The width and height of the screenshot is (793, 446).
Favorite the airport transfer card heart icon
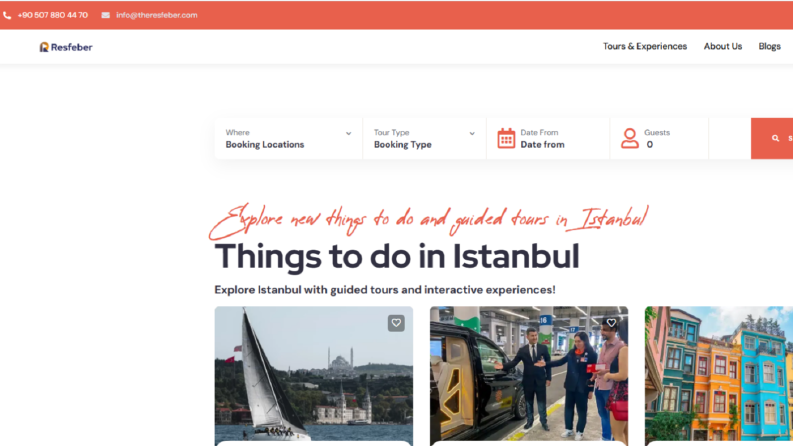pyautogui.click(x=611, y=323)
